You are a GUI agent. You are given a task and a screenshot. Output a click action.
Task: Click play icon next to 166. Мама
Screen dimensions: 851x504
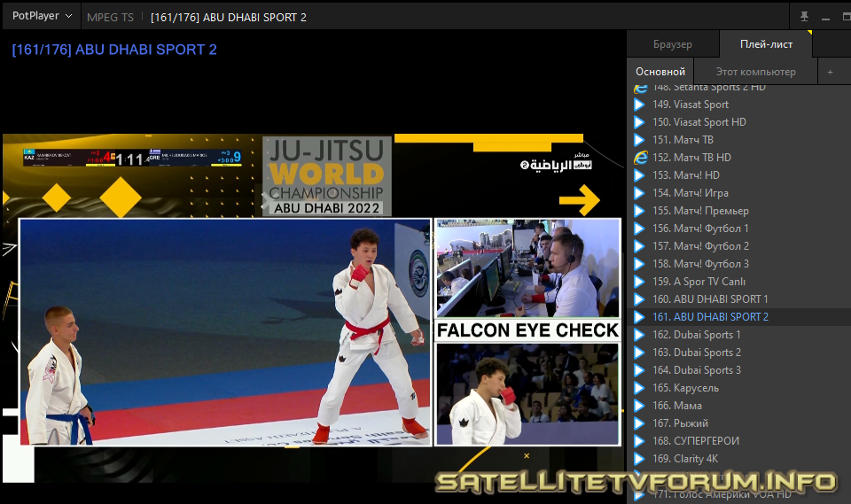click(639, 406)
